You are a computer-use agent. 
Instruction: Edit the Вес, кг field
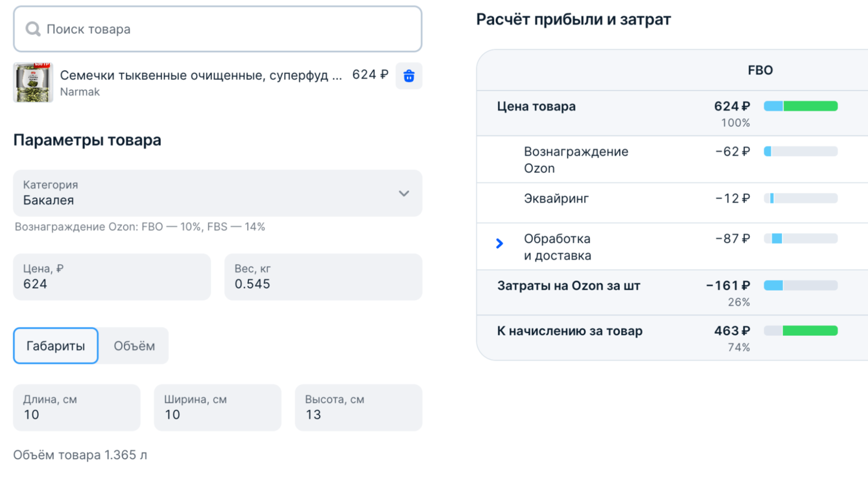[323, 277]
